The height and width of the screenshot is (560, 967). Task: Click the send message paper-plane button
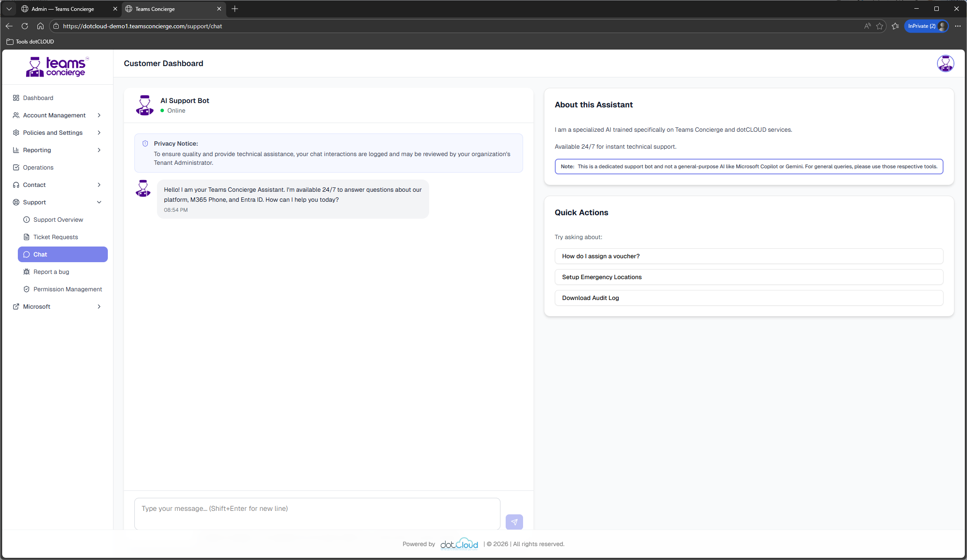click(x=514, y=522)
